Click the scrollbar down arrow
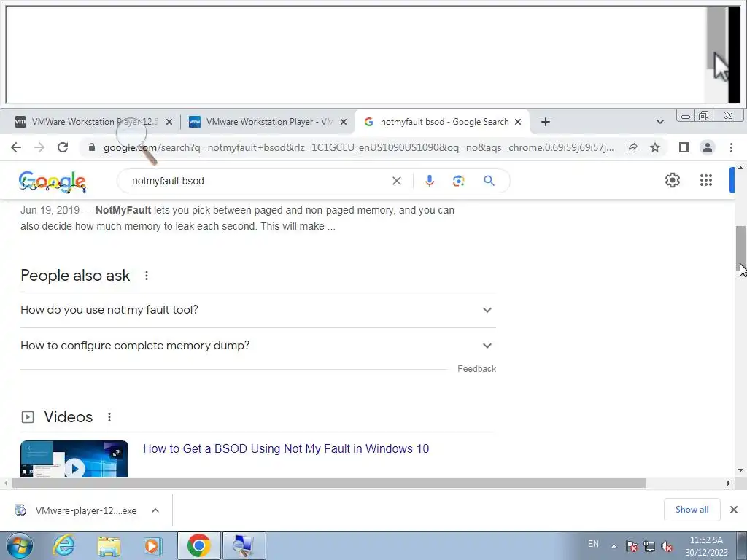This screenshot has width=747, height=560. 741,470
